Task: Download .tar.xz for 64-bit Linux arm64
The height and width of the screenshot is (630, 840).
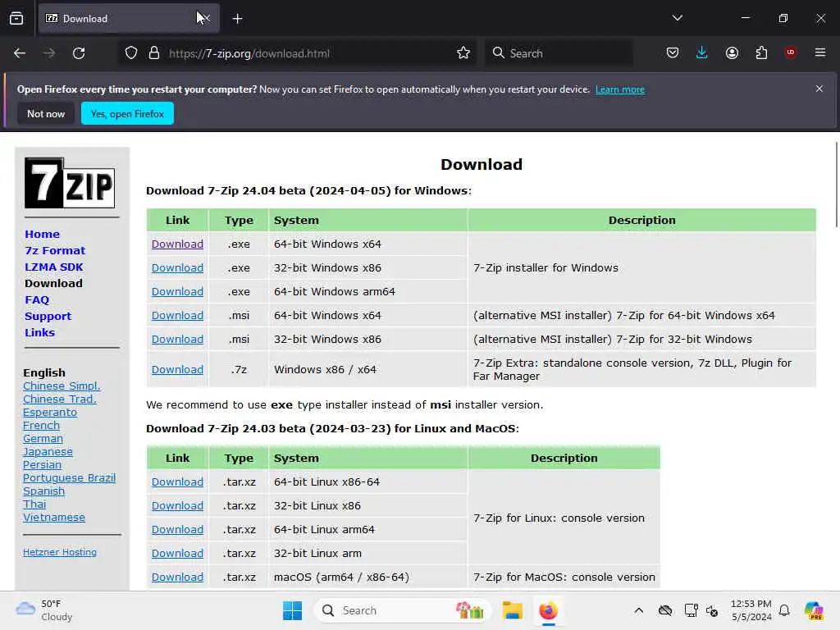Action: coord(177,530)
